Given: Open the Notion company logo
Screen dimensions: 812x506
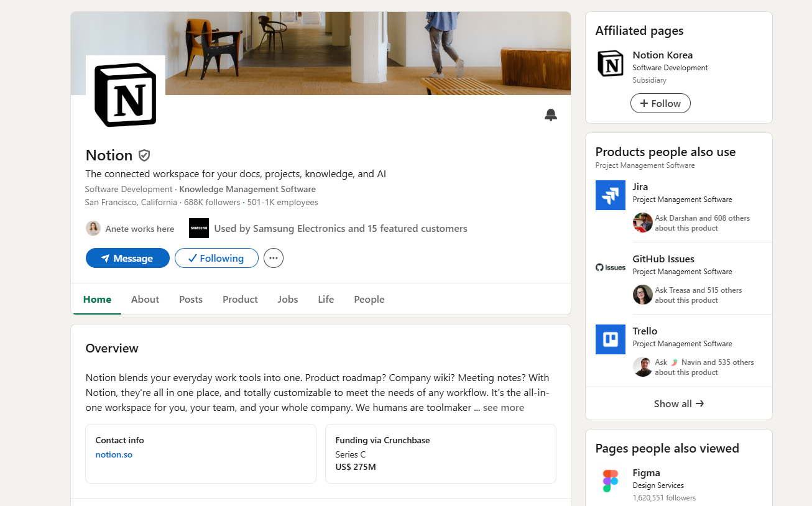Looking at the screenshot, I should coord(126,95).
